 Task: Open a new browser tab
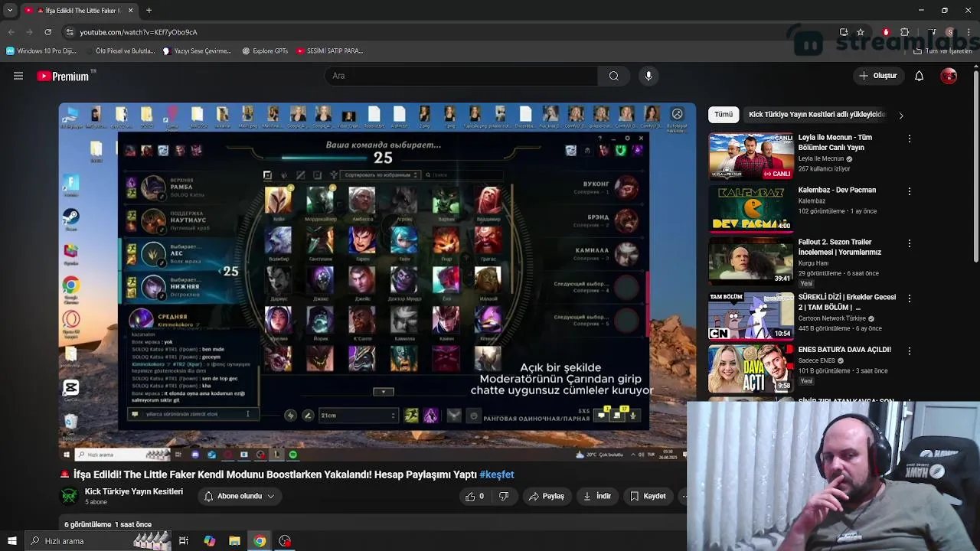pyautogui.click(x=149, y=11)
